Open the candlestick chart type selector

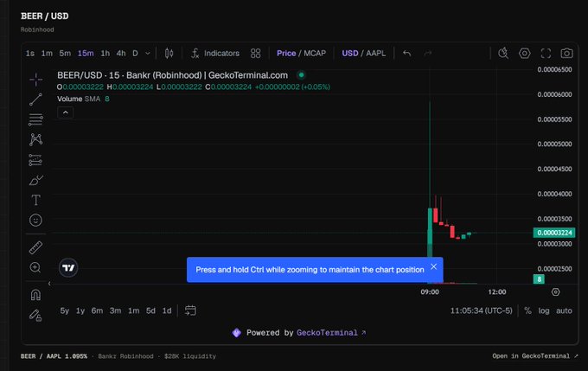169,54
